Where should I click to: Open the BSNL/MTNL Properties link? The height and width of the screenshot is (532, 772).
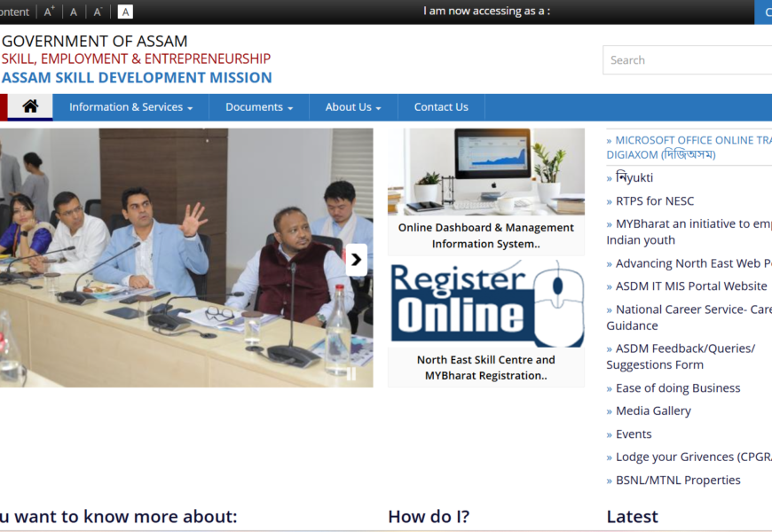point(678,480)
